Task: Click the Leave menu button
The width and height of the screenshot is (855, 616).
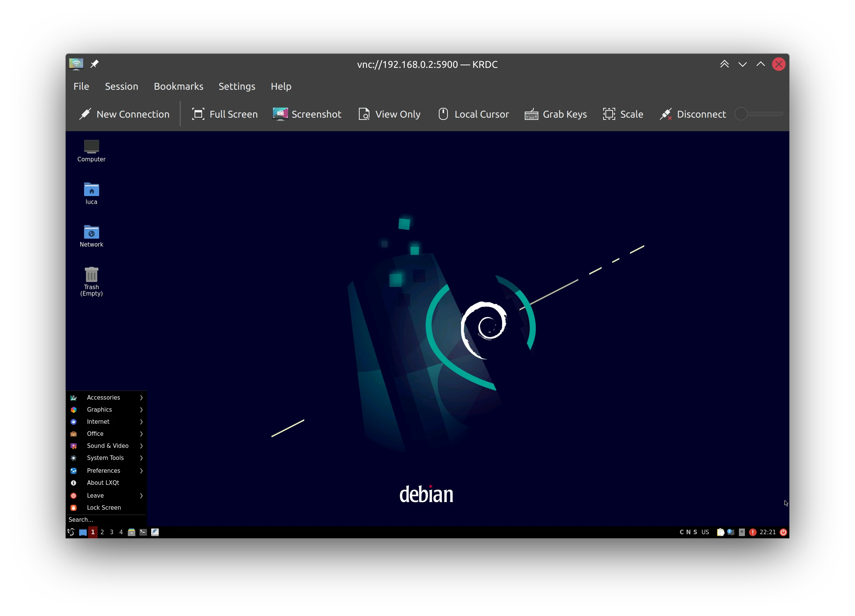Action: point(106,495)
